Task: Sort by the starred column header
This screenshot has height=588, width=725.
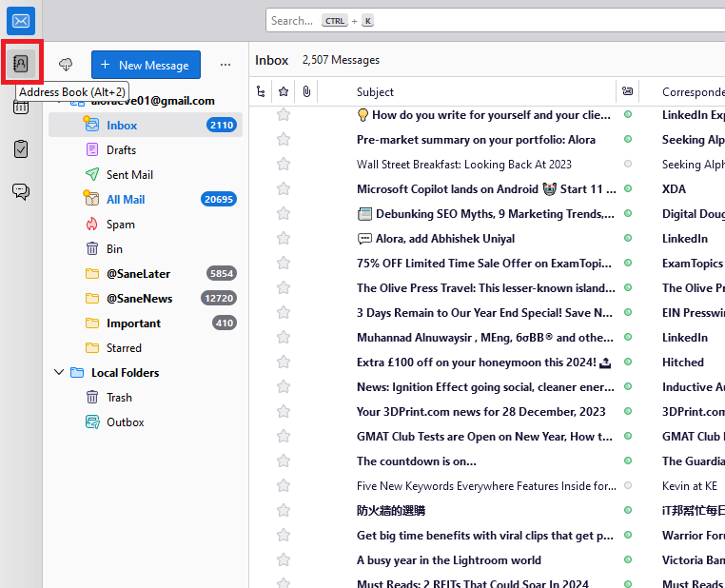Action: click(x=284, y=91)
